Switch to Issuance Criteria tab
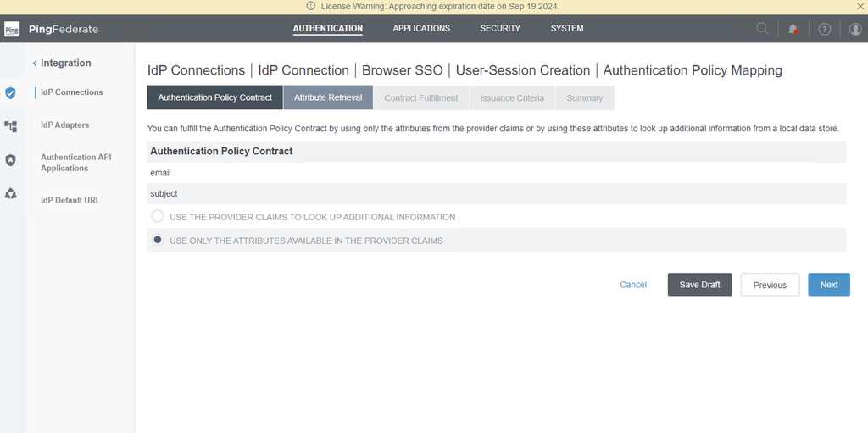Viewport: 868px width, 433px height. [512, 98]
